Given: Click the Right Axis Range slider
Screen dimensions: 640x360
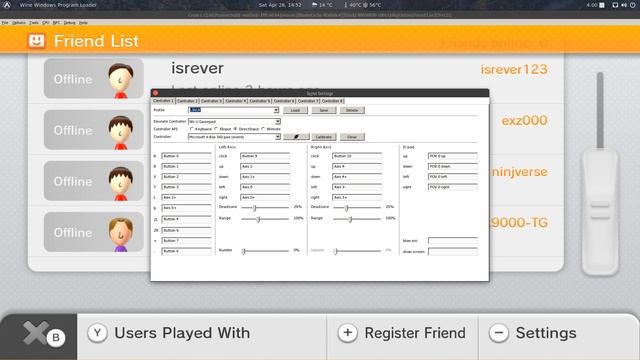Looking at the screenshot, I should coord(357,219).
